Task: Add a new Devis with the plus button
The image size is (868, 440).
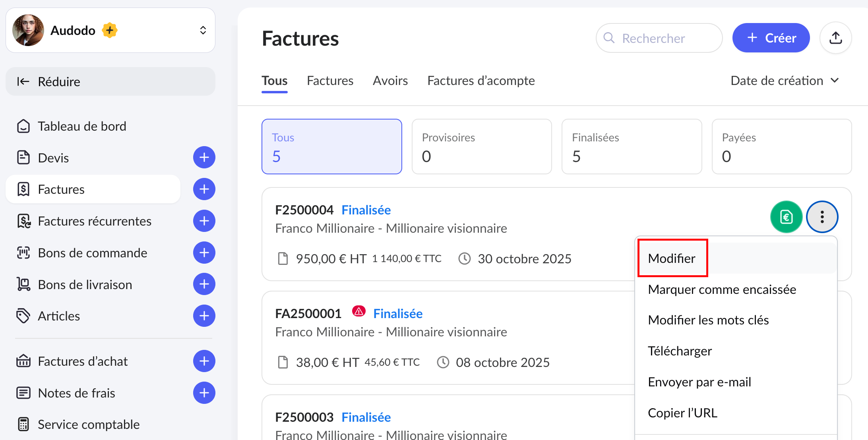Action: 204,158
